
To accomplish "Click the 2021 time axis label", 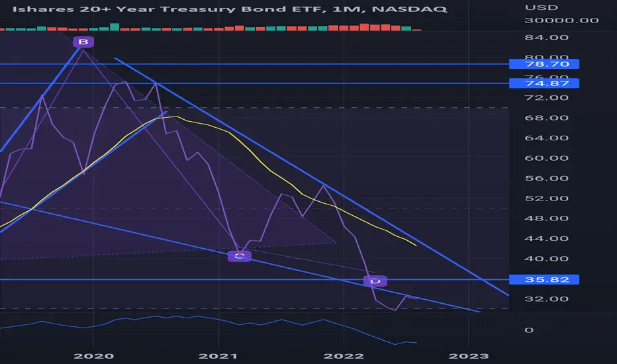I will 218,356.
